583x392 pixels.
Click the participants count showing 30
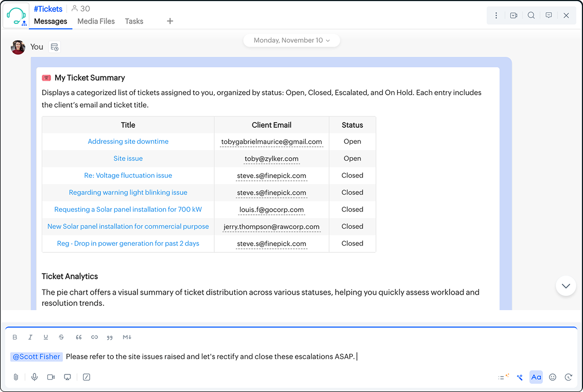pos(80,9)
